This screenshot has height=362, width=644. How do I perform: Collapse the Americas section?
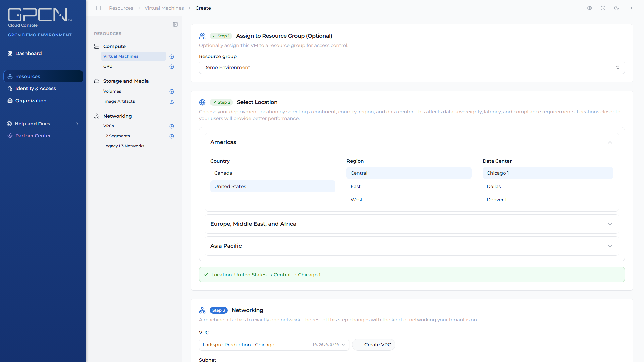412,142
